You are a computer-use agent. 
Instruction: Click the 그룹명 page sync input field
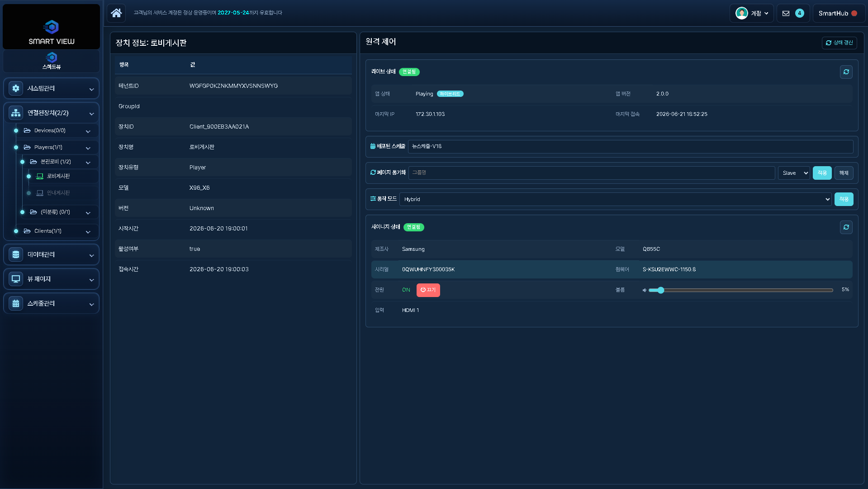tap(591, 173)
